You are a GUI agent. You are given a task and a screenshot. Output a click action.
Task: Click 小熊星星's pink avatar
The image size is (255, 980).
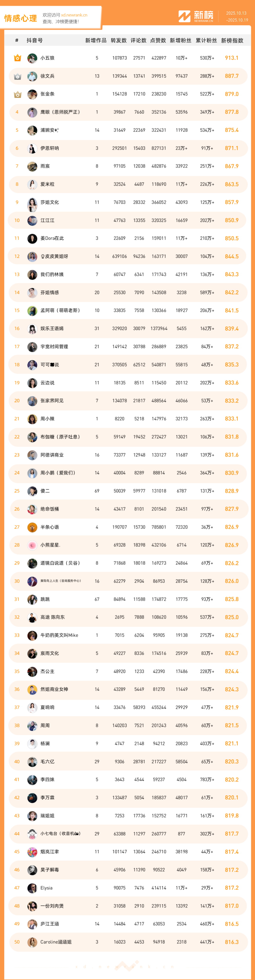coord(32,545)
